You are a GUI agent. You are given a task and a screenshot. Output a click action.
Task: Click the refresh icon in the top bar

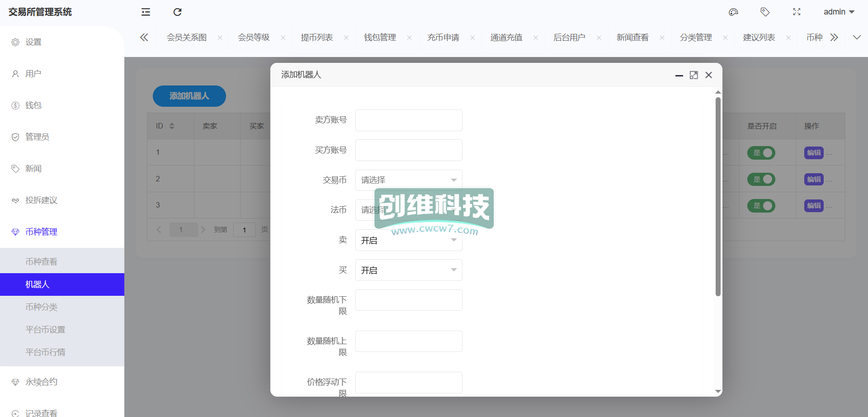pos(177,12)
